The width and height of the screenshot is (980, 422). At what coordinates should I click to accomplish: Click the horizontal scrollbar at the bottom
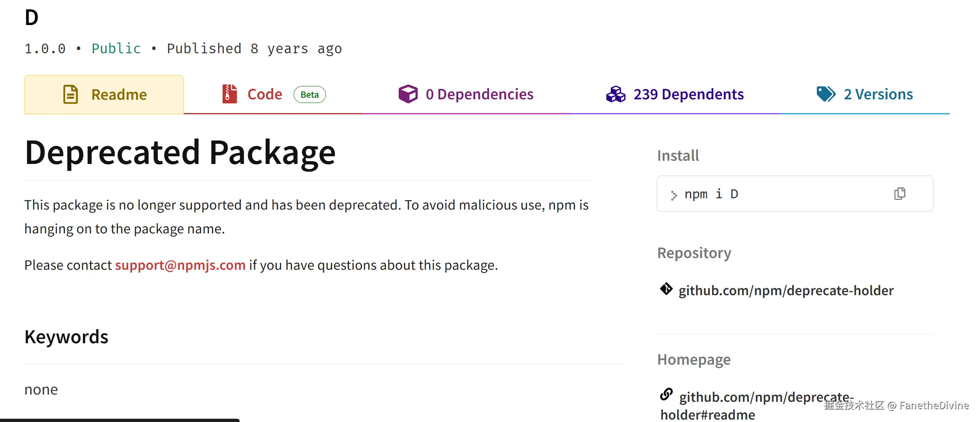pos(120,420)
